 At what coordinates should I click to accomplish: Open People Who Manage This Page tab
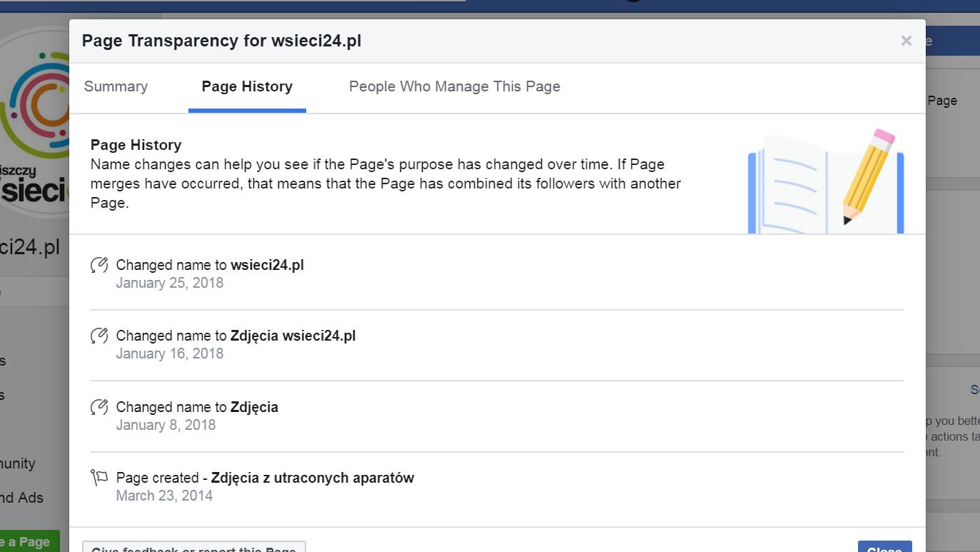click(455, 86)
